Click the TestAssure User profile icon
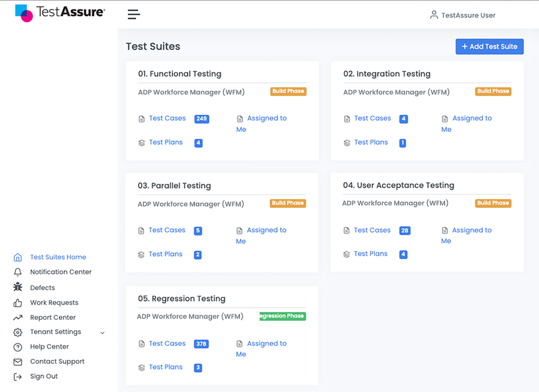 coord(433,15)
